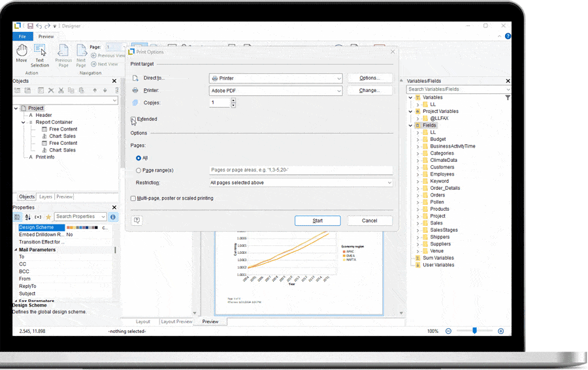Select the Print info object in tree
Viewport: 588px width, 370px height.
[45, 157]
